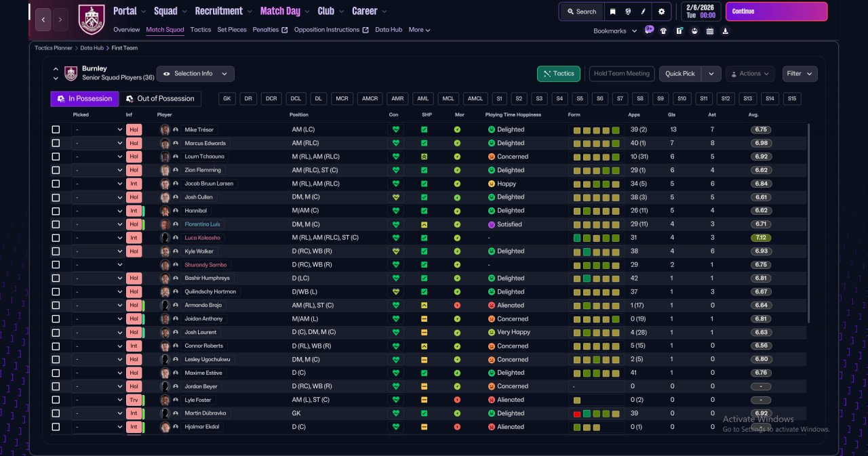Click Luca Koleosho's dark green form square
Viewport: 868px width, 456px height.
[x=577, y=238]
